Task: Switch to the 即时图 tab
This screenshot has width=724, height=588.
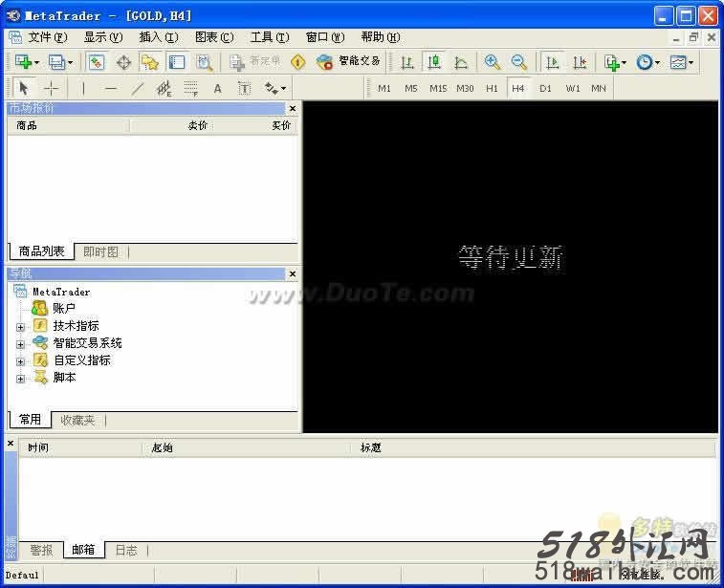Action: point(100,252)
